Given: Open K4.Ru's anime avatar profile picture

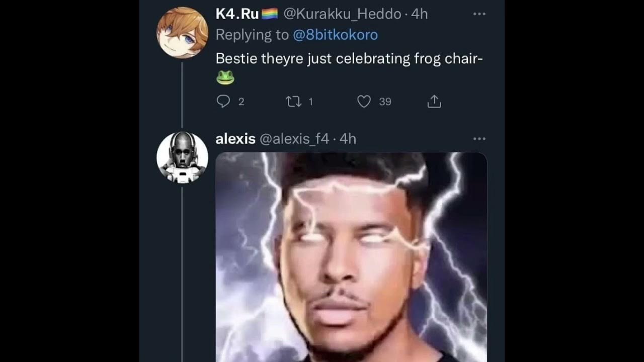Looking at the screenshot, I should 183,33.
